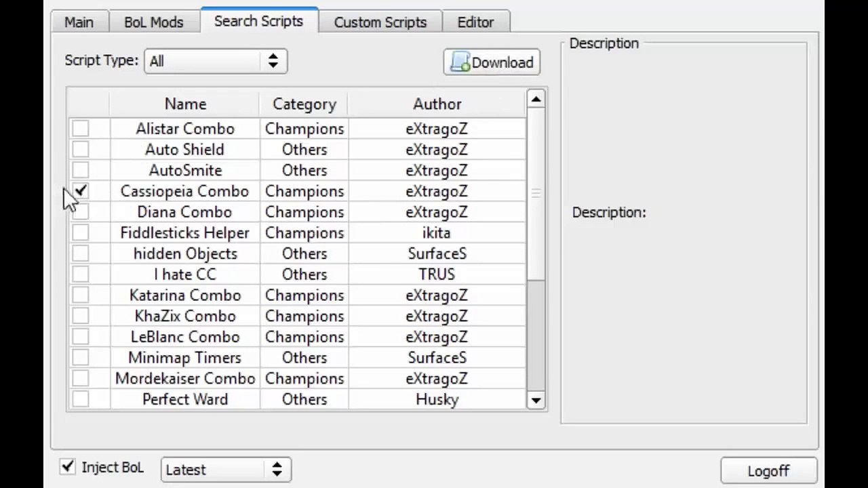Viewport: 868px width, 488px height.
Task: Check the LeBlanc Combo checkbox
Action: click(81, 337)
